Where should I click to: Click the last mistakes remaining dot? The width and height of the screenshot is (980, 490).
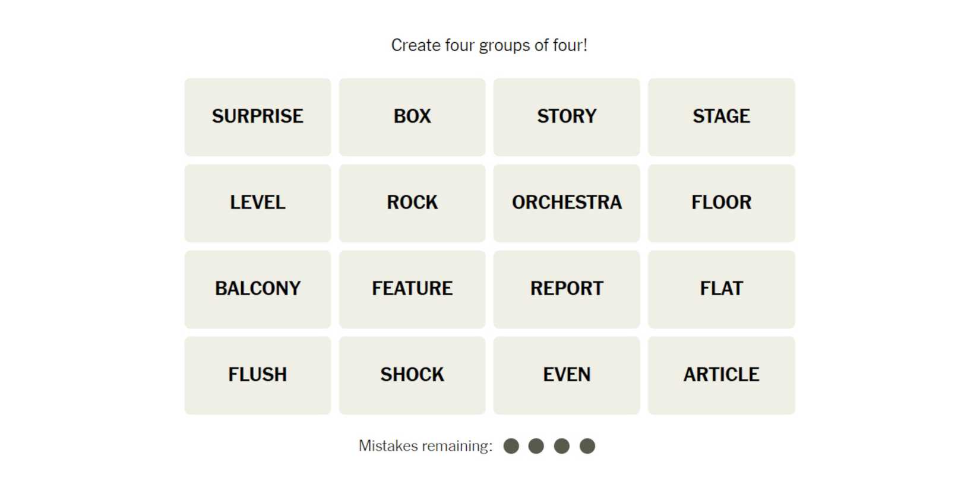tap(587, 446)
